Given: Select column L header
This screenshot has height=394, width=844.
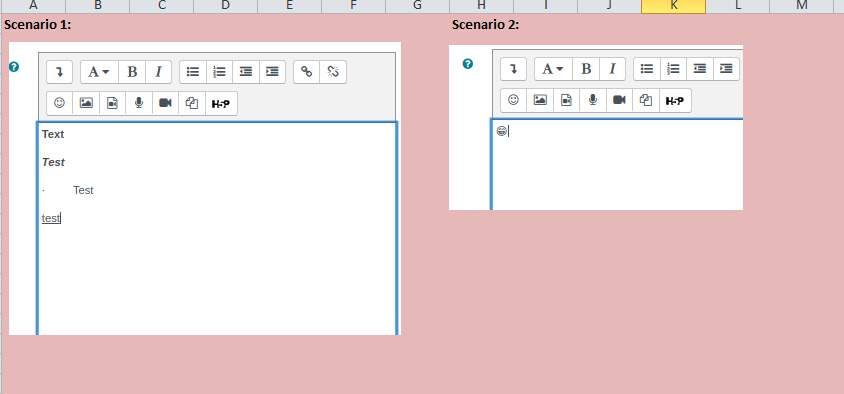Looking at the screenshot, I should [738, 6].
